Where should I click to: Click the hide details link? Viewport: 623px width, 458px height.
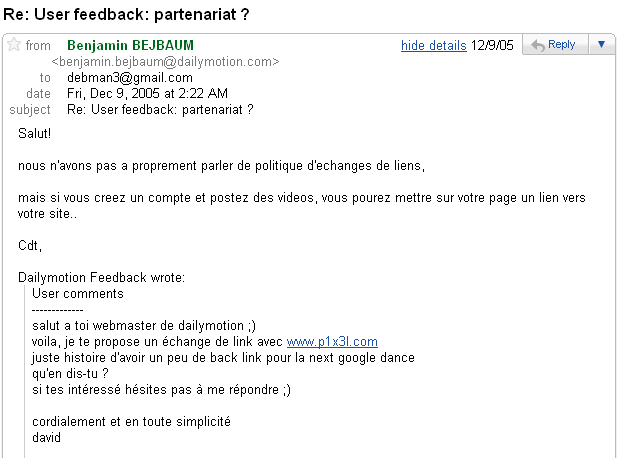[x=433, y=45]
